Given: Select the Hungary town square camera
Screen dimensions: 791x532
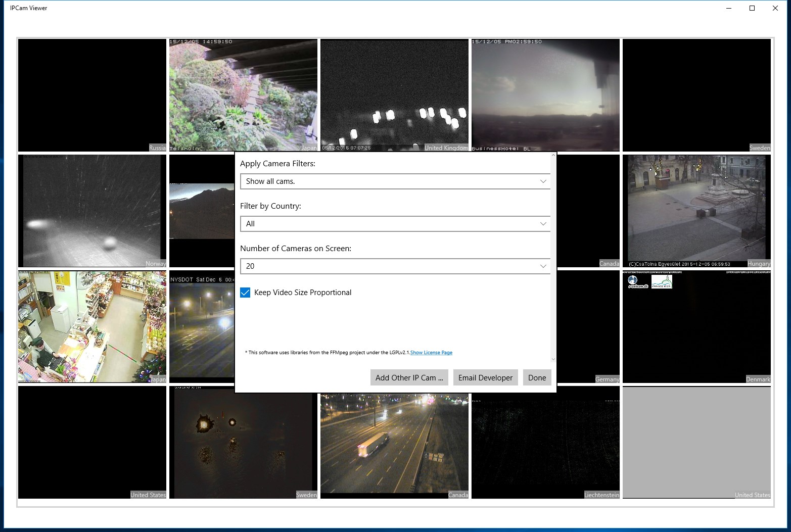Looking at the screenshot, I should click(x=696, y=211).
